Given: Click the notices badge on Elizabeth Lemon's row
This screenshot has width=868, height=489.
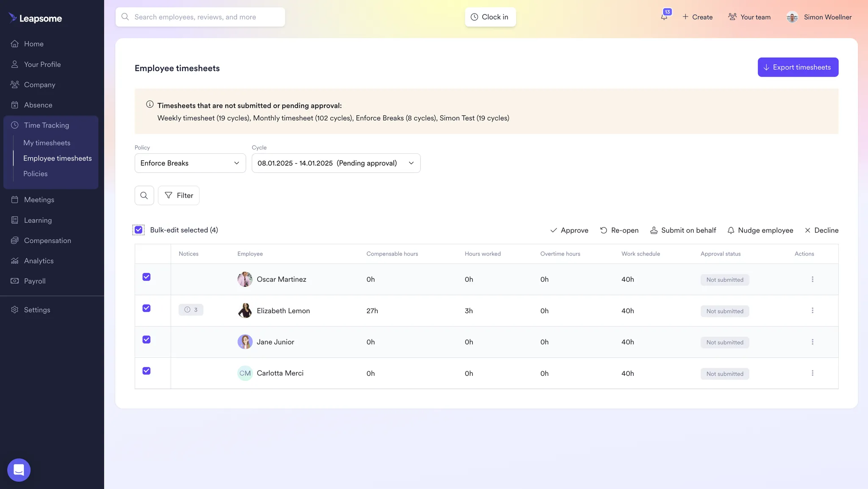Looking at the screenshot, I should click(x=191, y=310).
